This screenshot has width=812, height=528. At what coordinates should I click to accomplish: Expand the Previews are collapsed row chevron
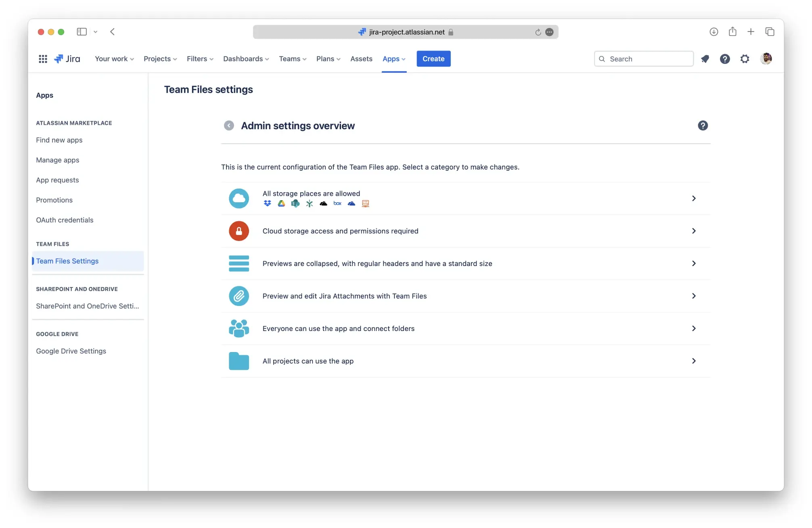(x=694, y=263)
